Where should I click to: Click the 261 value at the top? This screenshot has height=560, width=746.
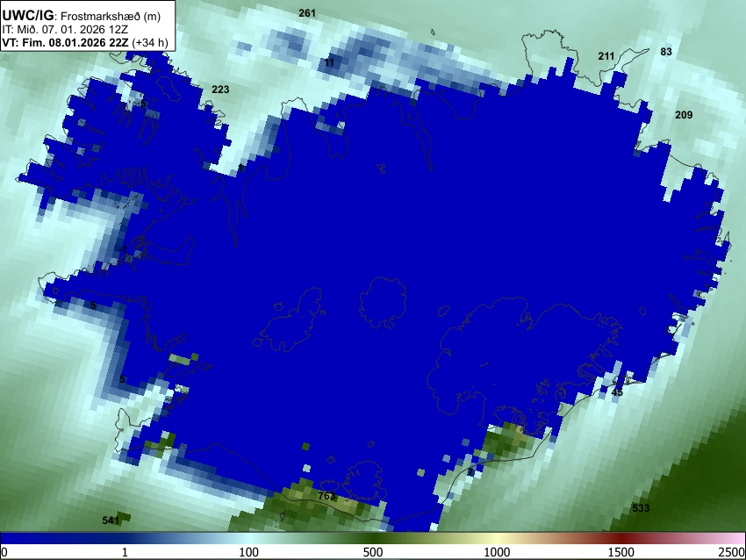307,13
